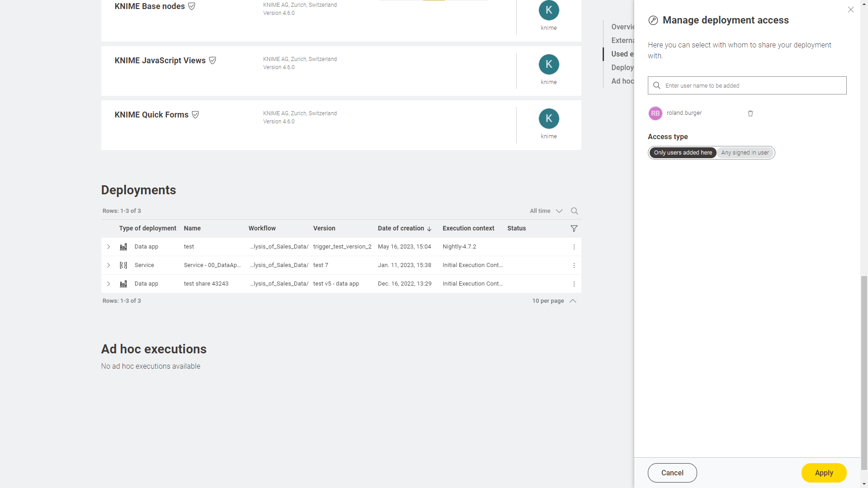Click the search icon in deployments header

tap(574, 210)
